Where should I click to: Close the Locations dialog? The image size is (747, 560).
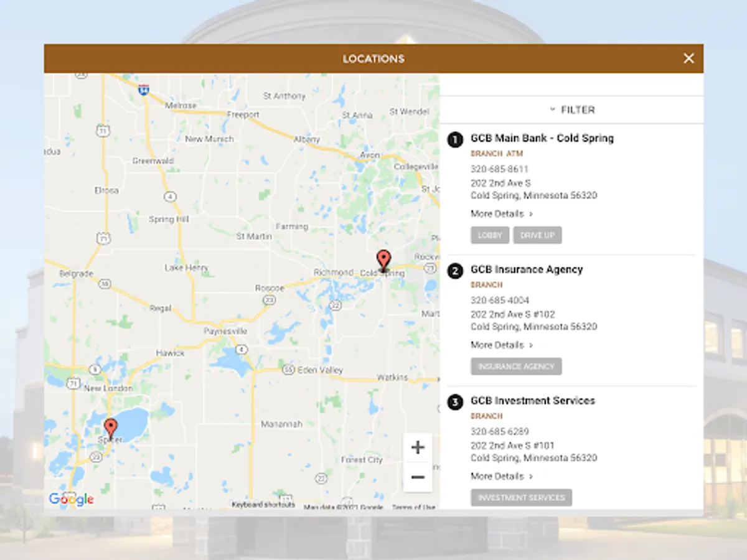[x=688, y=58]
